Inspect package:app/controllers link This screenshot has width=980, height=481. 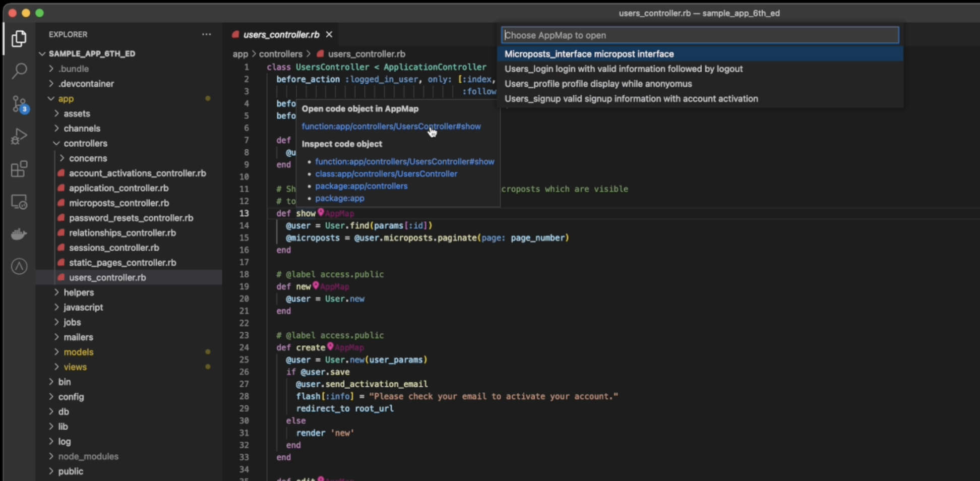click(x=361, y=186)
